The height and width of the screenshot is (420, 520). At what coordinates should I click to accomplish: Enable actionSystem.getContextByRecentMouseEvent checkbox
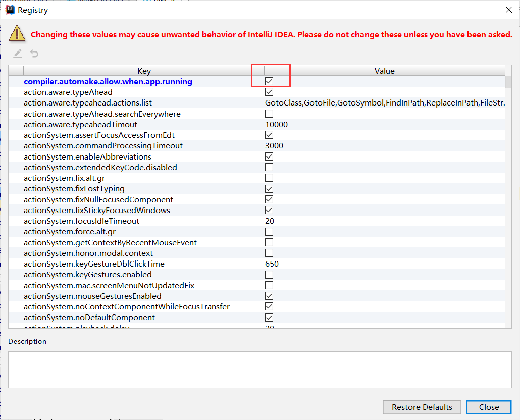pyautogui.click(x=269, y=242)
